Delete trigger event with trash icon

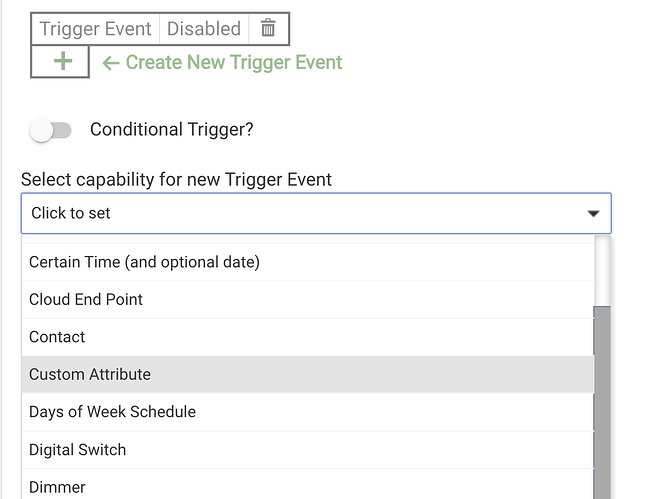268,29
